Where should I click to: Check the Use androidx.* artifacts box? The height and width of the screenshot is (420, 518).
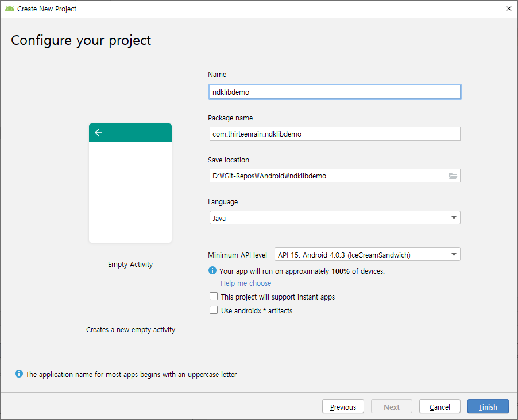click(x=214, y=310)
